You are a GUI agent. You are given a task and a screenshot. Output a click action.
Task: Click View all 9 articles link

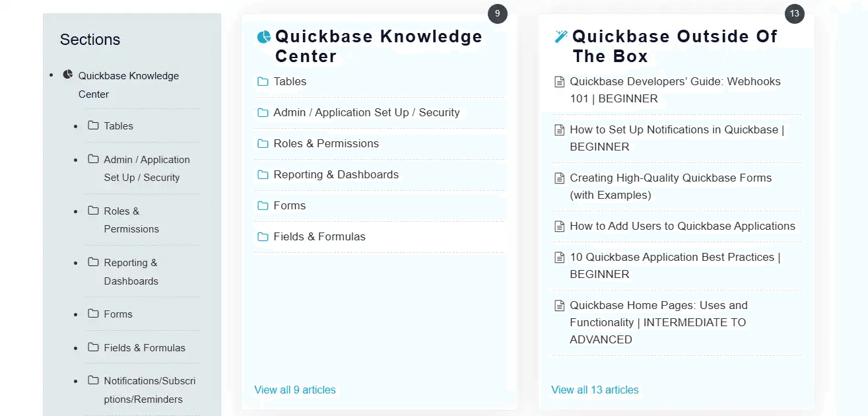click(x=295, y=390)
